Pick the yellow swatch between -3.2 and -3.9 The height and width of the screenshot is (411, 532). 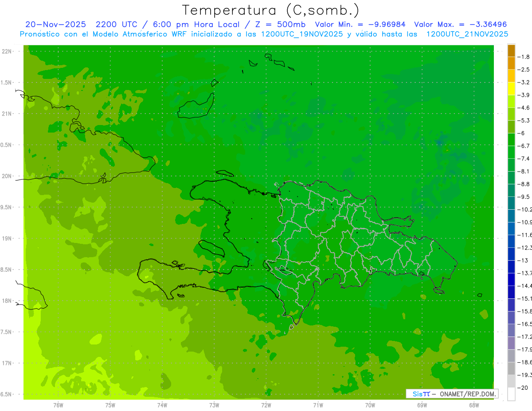click(511, 89)
